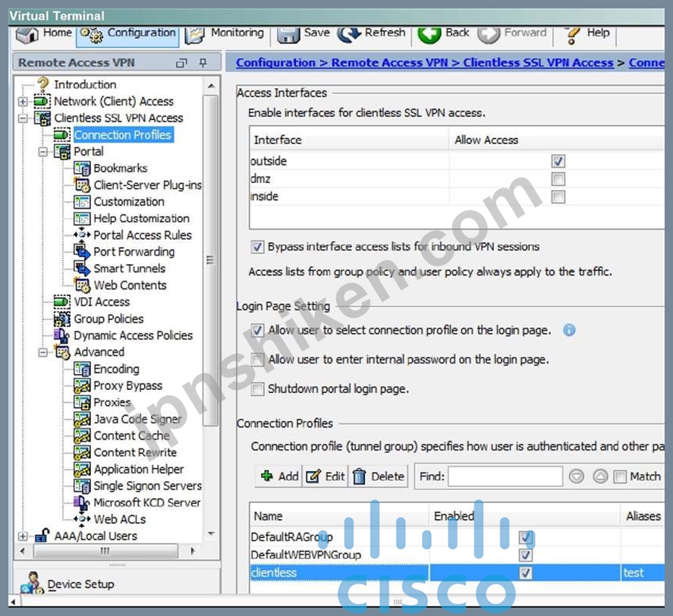Click the blue info icon beside login page option
The image size is (673, 616).
569,330
